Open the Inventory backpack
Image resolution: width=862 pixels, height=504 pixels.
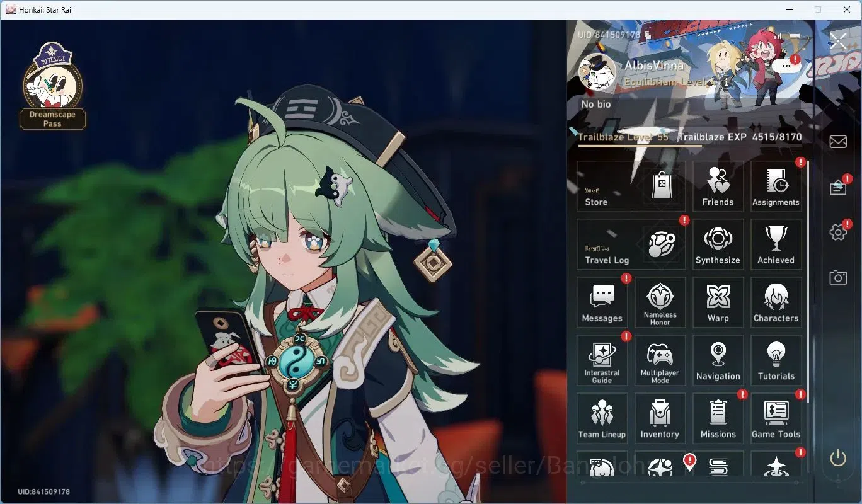[x=660, y=418]
